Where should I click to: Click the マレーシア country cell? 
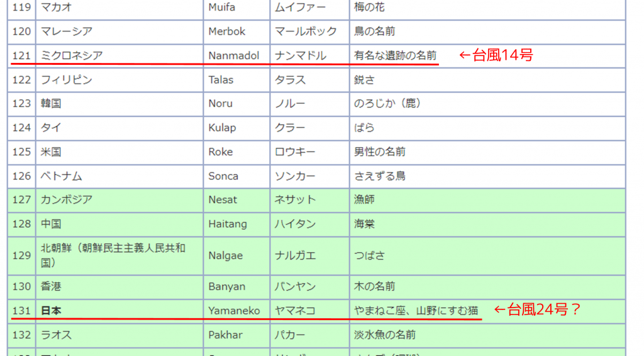coord(67,31)
